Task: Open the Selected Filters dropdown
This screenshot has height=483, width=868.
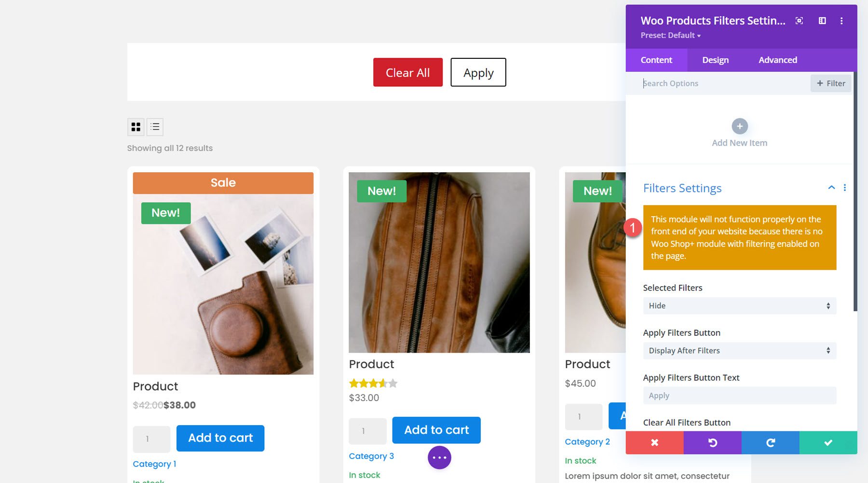Action: (739, 305)
